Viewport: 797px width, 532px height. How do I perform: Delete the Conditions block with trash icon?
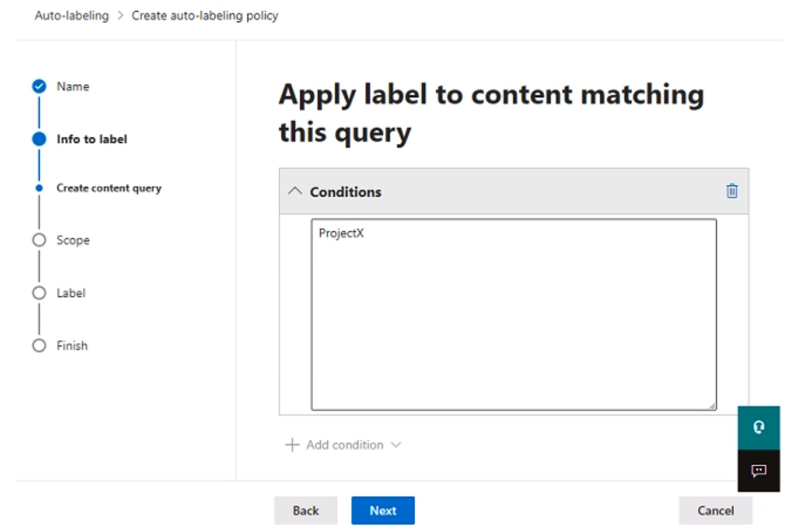[x=731, y=191]
